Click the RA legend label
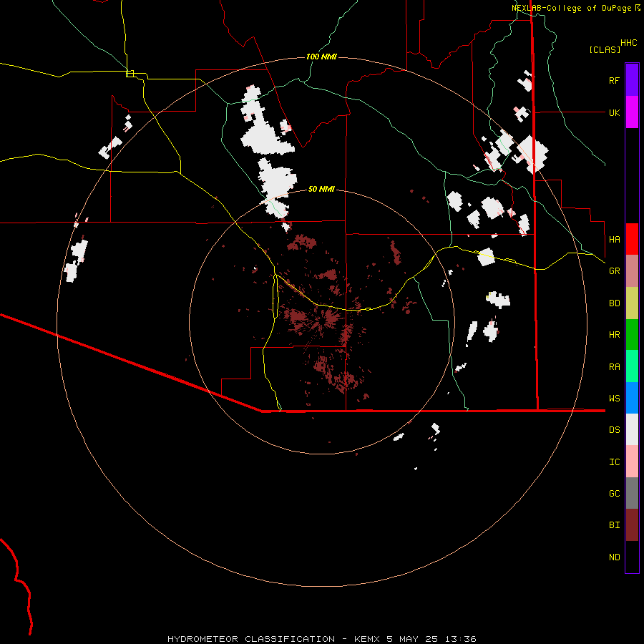This screenshot has height=644, width=644. tap(614, 367)
